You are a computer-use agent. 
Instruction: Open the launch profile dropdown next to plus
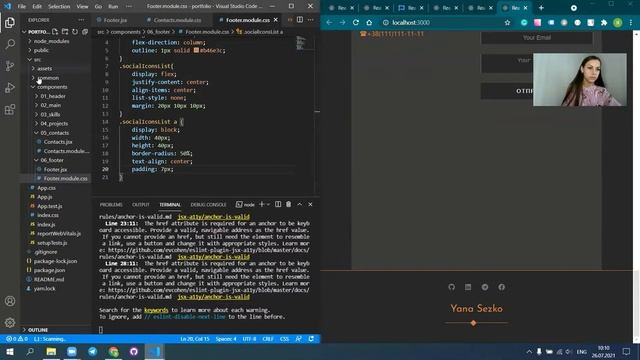(268, 204)
